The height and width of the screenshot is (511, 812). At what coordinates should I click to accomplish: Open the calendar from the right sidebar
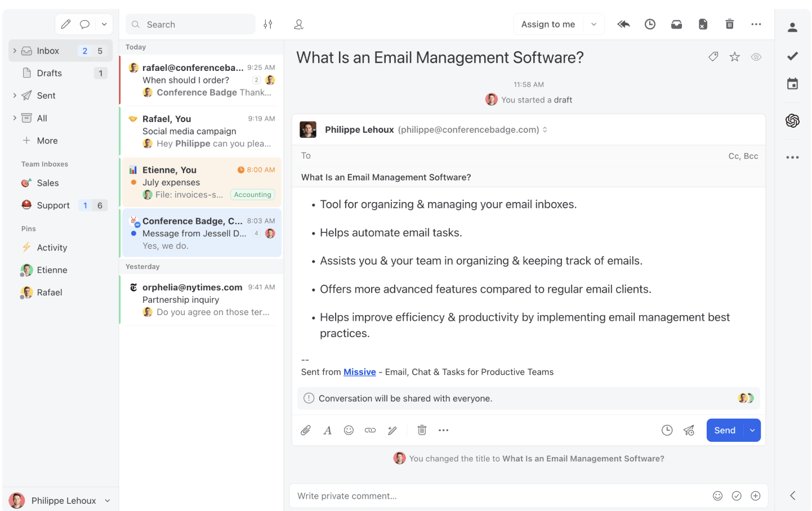[x=792, y=84]
